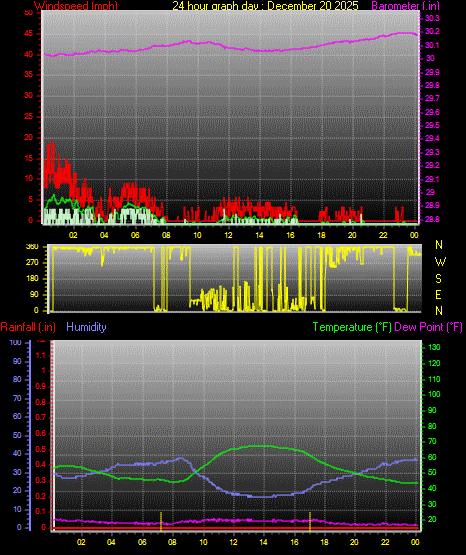Click the '180' wind direction axis value

pos(32,279)
